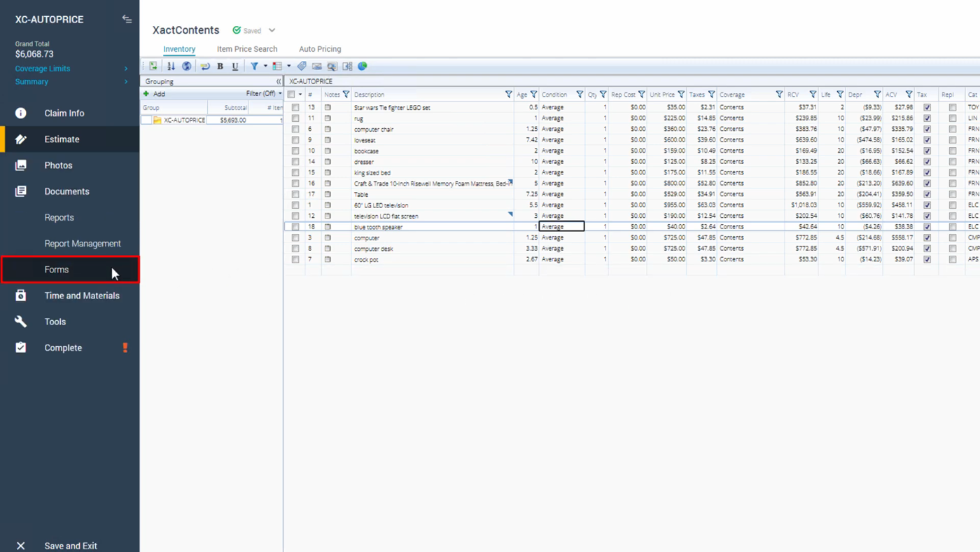Screen dimensions: 980x552
Task: Check the select-all checkbox in table header
Action: click(x=292, y=95)
